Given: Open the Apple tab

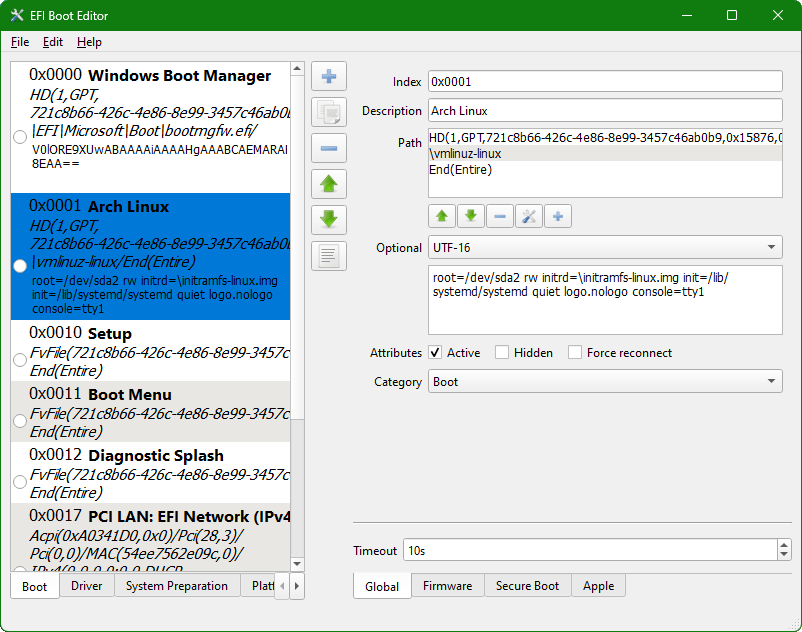Looking at the screenshot, I should pos(598,586).
